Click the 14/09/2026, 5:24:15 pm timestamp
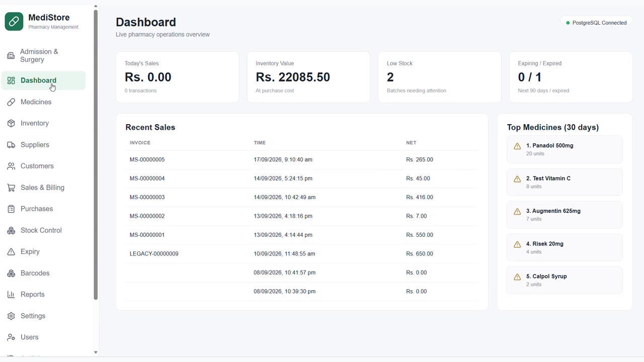 (283, 178)
